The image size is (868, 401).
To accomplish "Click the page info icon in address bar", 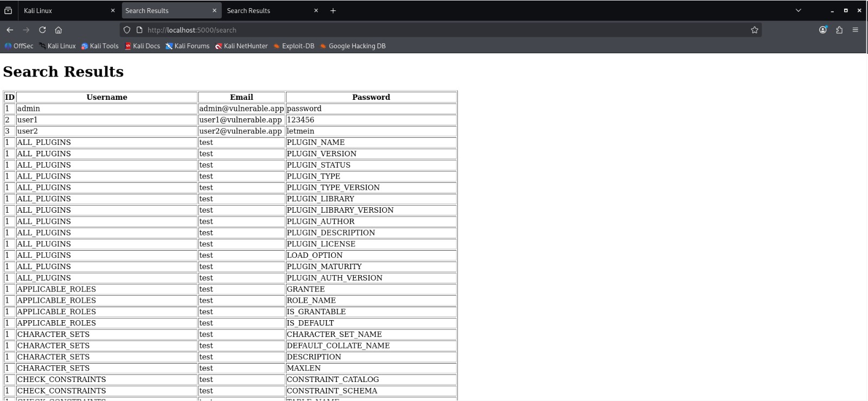I will (x=139, y=30).
